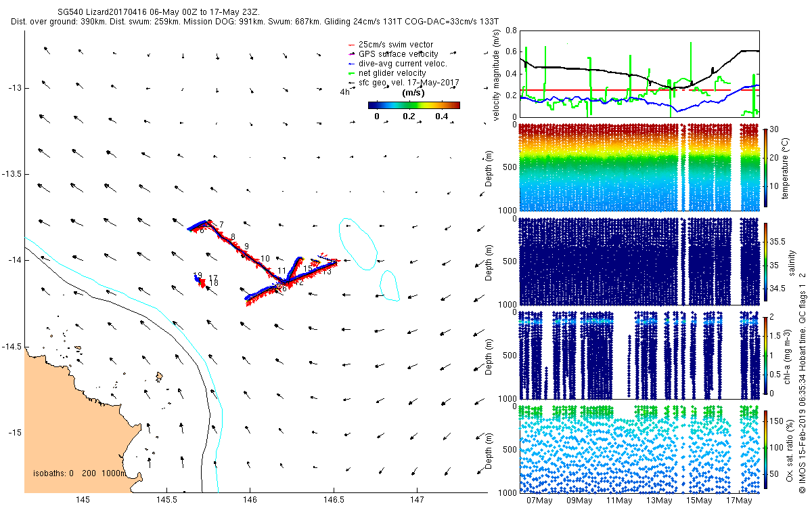Click the sfc geo. vel. arrow legend marker

coord(350,83)
